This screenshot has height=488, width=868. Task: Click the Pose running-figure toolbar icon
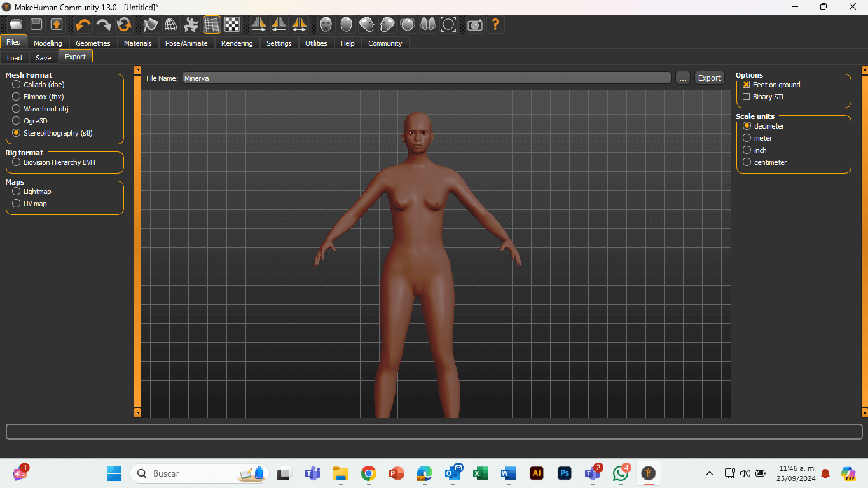[191, 25]
